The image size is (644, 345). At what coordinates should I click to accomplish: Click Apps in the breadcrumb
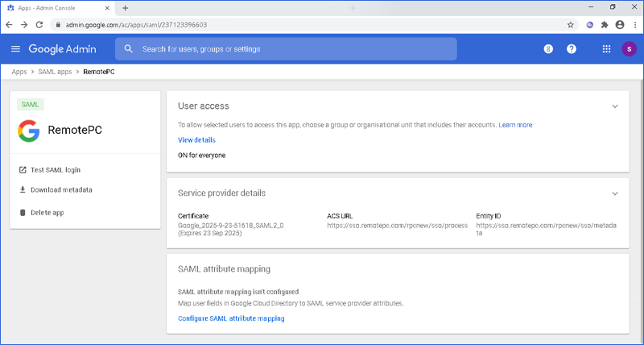[19, 72]
